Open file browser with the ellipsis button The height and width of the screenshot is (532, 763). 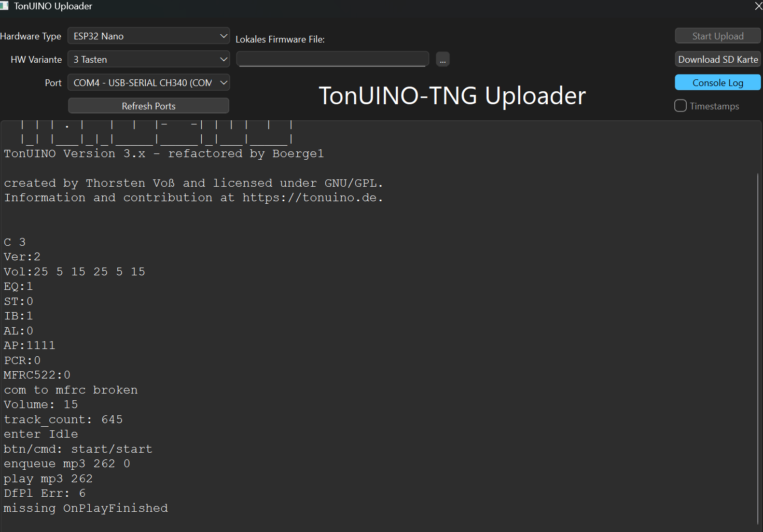[442, 60]
